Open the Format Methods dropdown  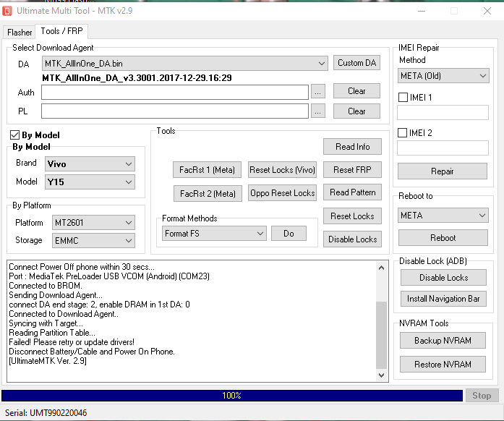click(214, 233)
